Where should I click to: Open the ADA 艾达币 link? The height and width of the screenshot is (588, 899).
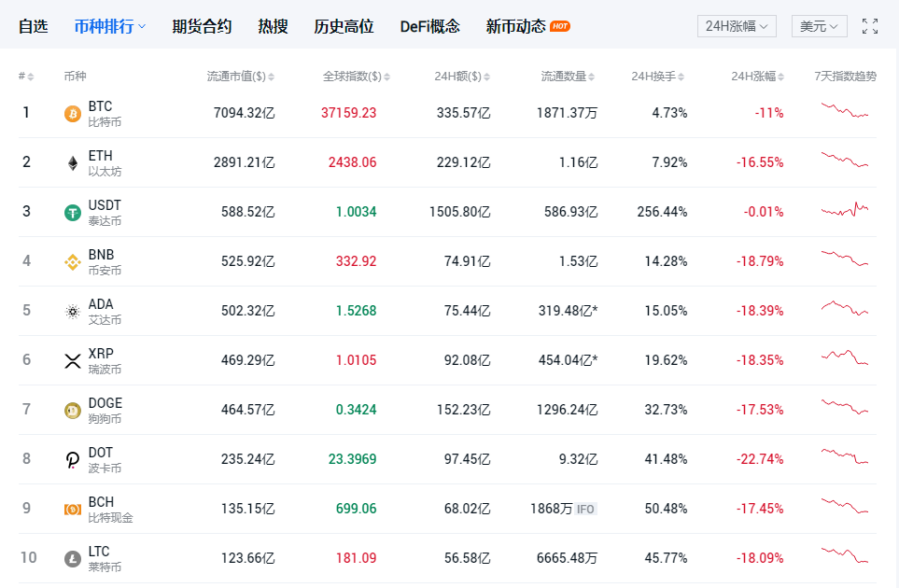click(x=105, y=312)
